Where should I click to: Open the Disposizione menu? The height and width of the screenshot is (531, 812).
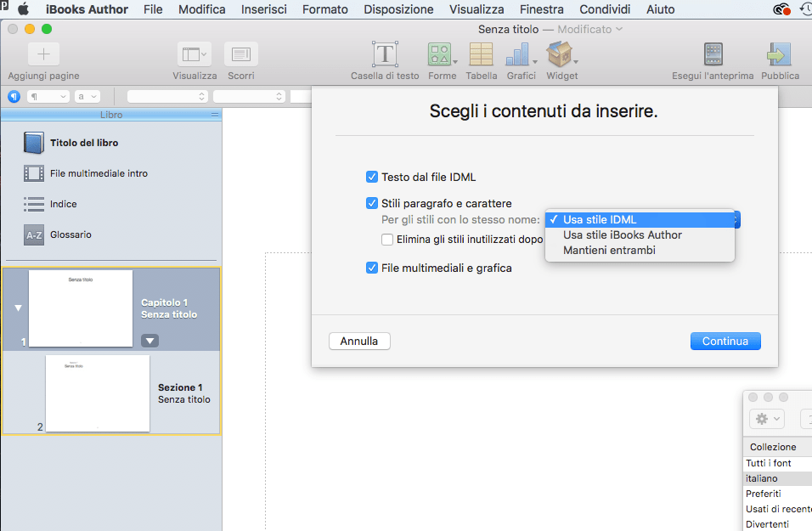click(x=398, y=9)
